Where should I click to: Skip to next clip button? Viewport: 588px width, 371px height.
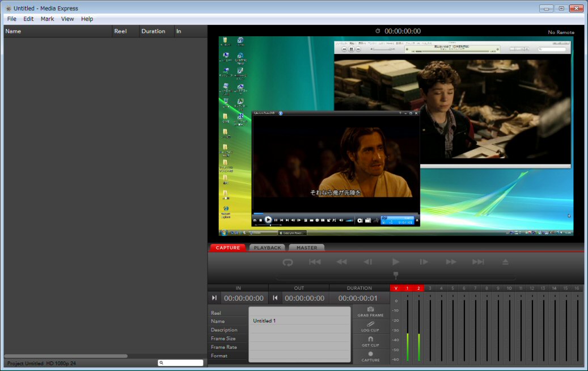(x=478, y=262)
